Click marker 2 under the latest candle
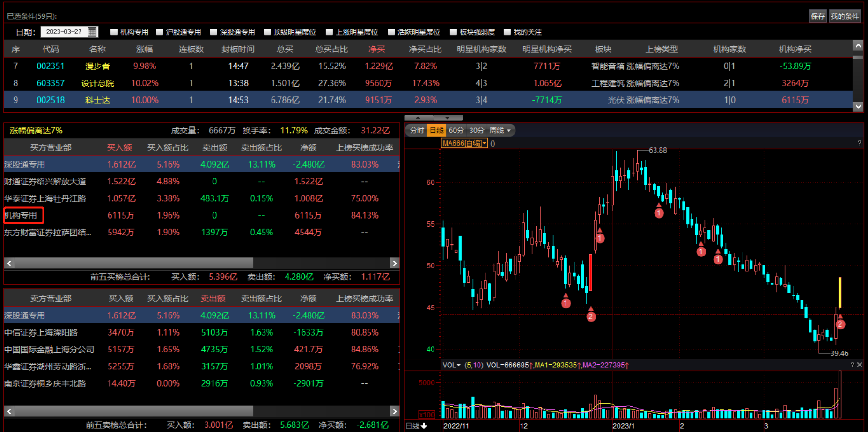The height and width of the screenshot is (432, 868). (x=840, y=324)
